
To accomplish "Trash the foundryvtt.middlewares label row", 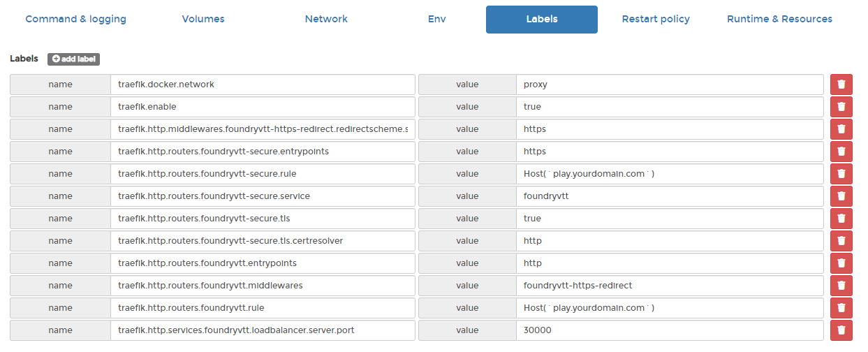I will point(841,286).
